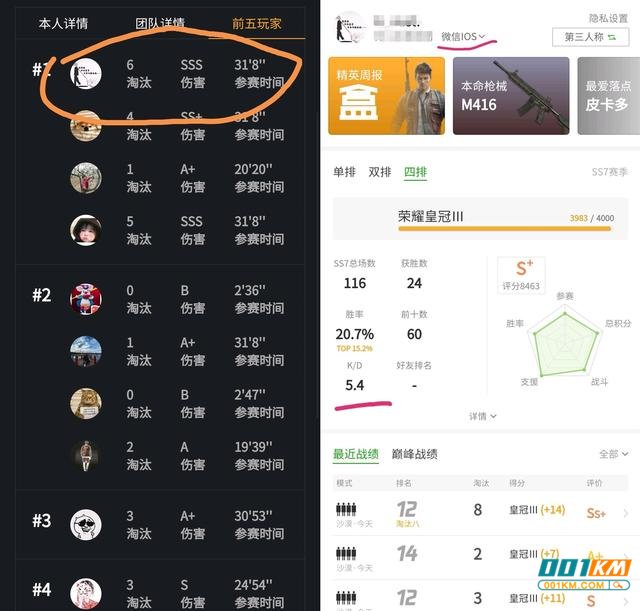Open the cat avatar player in team #2
640x611 pixels.
86,403
